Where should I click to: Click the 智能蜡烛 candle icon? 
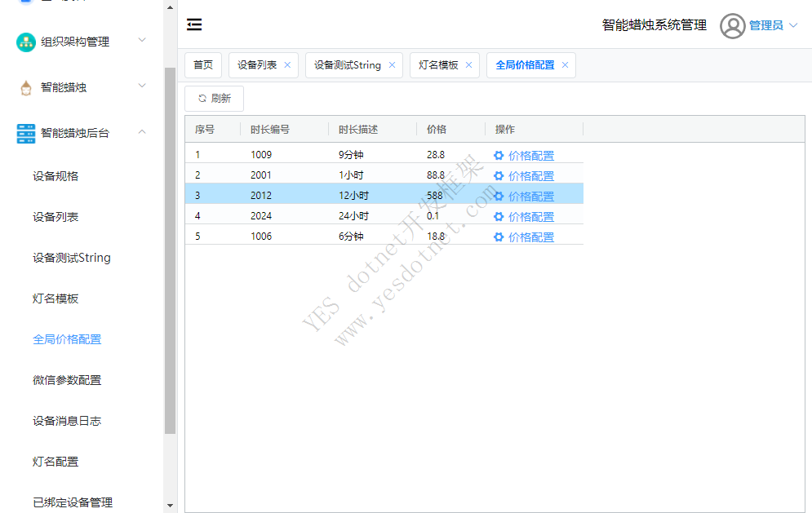point(26,87)
